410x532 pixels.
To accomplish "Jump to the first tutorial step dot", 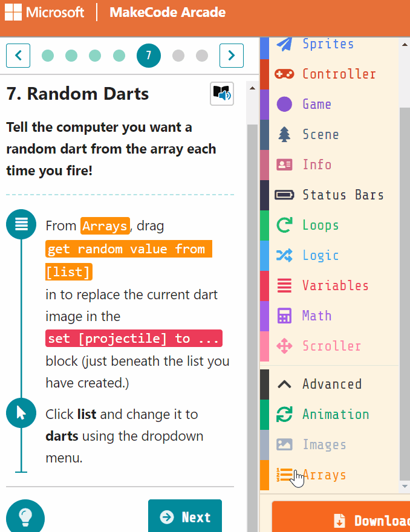I will point(48,55).
